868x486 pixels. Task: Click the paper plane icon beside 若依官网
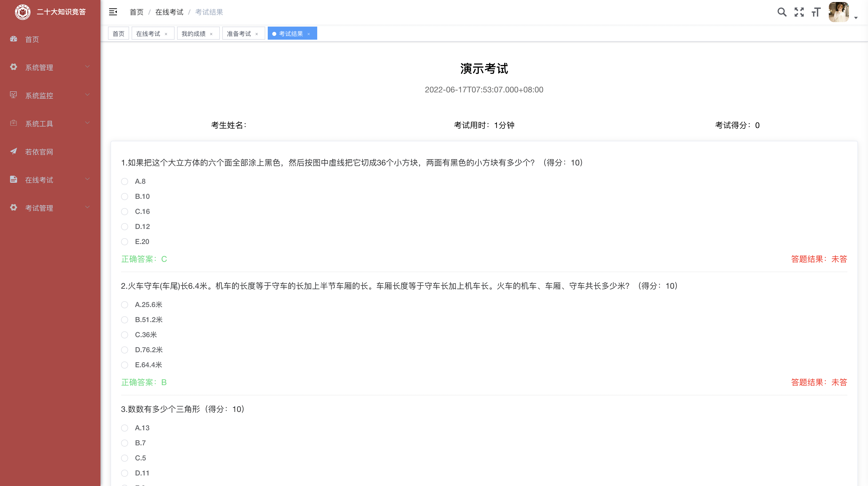pyautogui.click(x=14, y=151)
